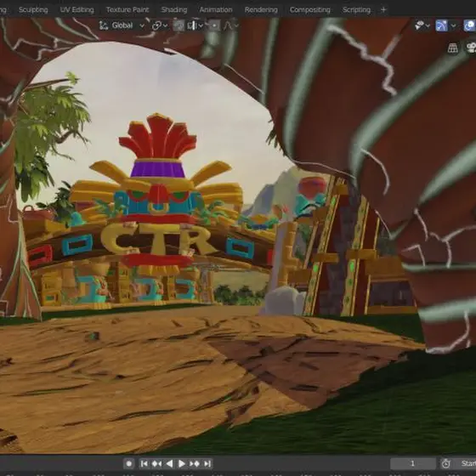The width and height of the screenshot is (476, 476).
Task: Jump to next keyframe
Action: click(195, 463)
